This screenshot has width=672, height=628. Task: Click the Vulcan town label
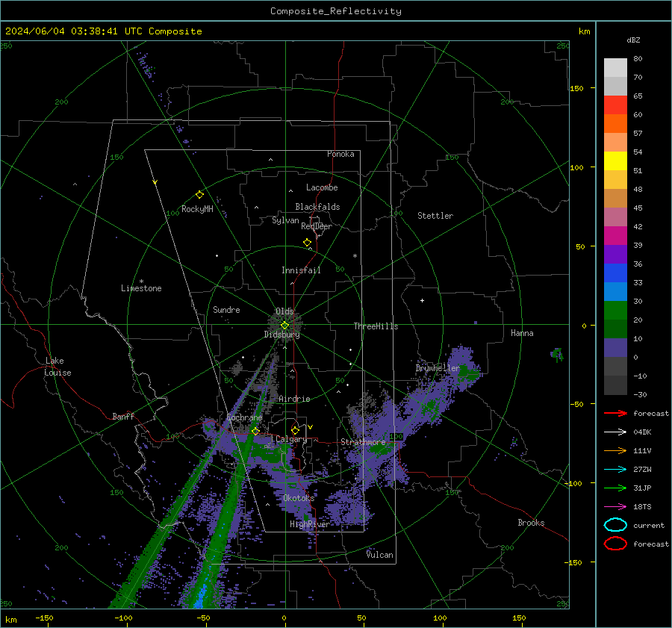click(380, 555)
